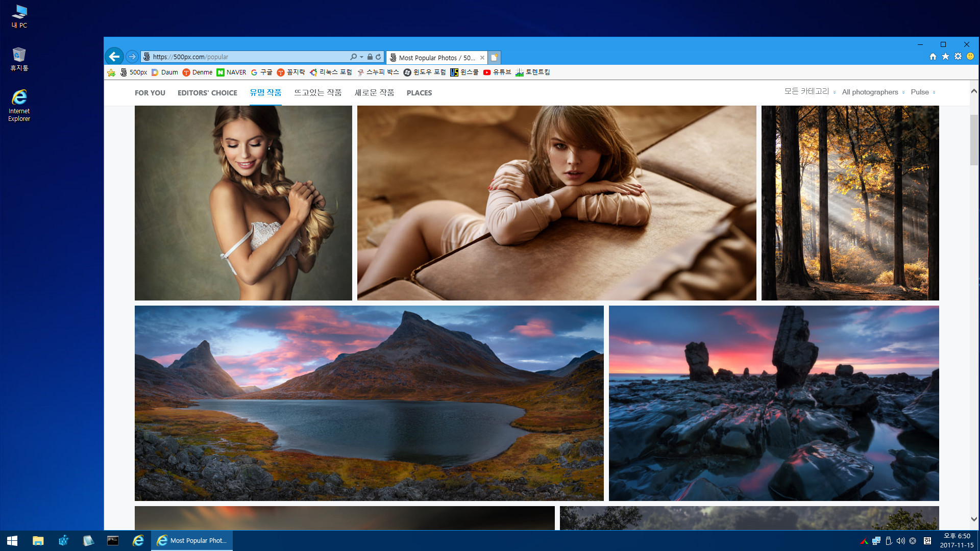Select the Most Popular Phot... taskbar window

[192, 540]
